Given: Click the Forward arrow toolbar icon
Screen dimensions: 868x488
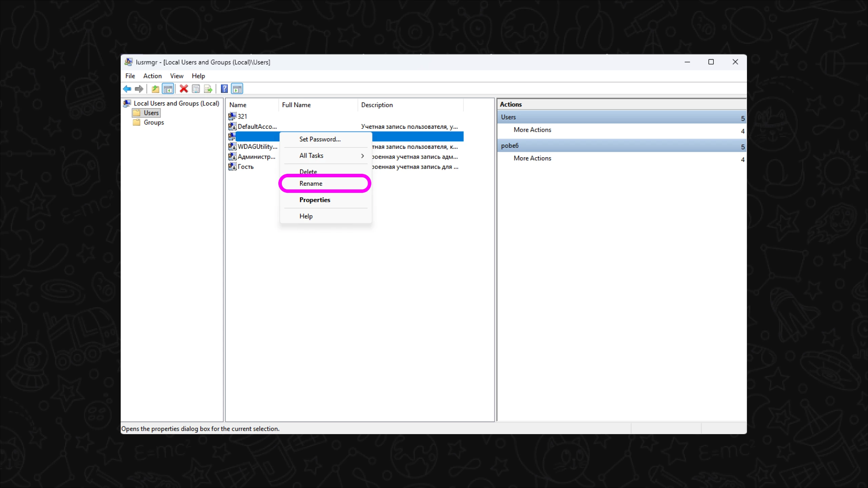Looking at the screenshot, I should (139, 89).
